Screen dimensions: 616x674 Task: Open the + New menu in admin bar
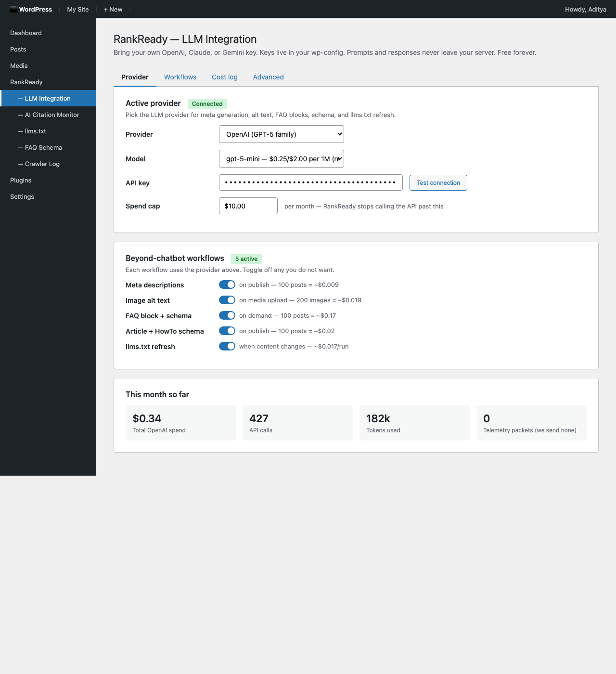113,9
